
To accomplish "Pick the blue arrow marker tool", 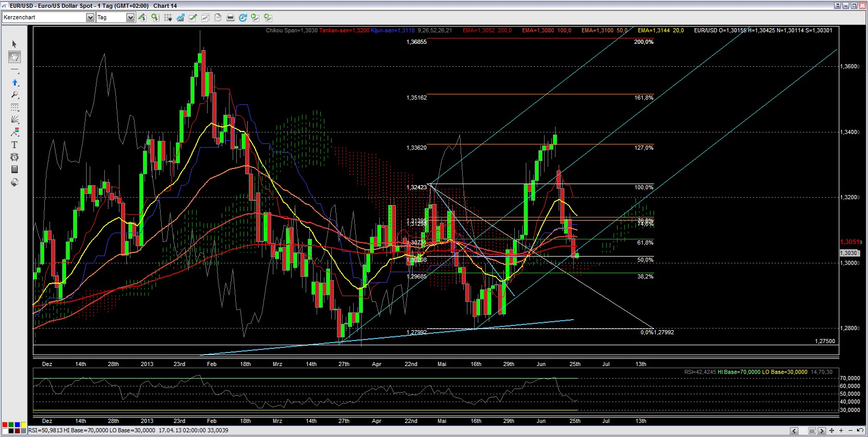I will pos(15,82).
